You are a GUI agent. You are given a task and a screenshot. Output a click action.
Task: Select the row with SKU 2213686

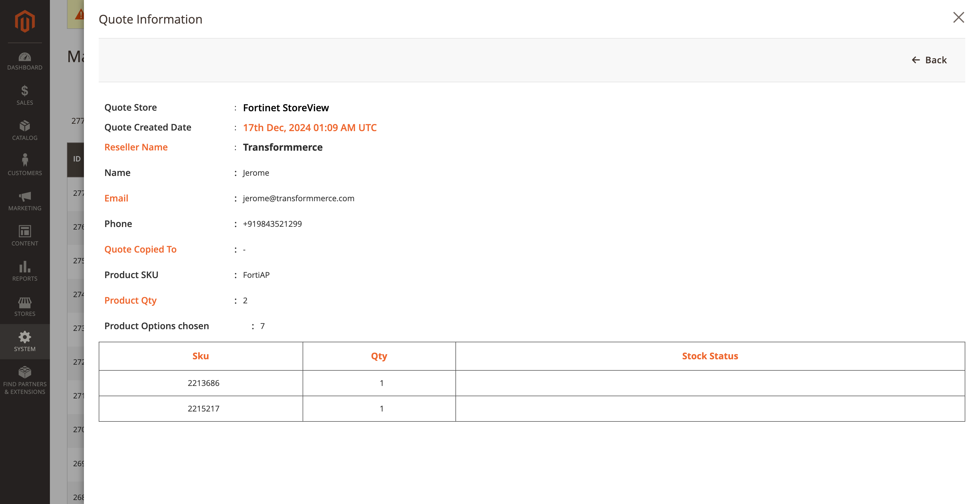[203, 383]
